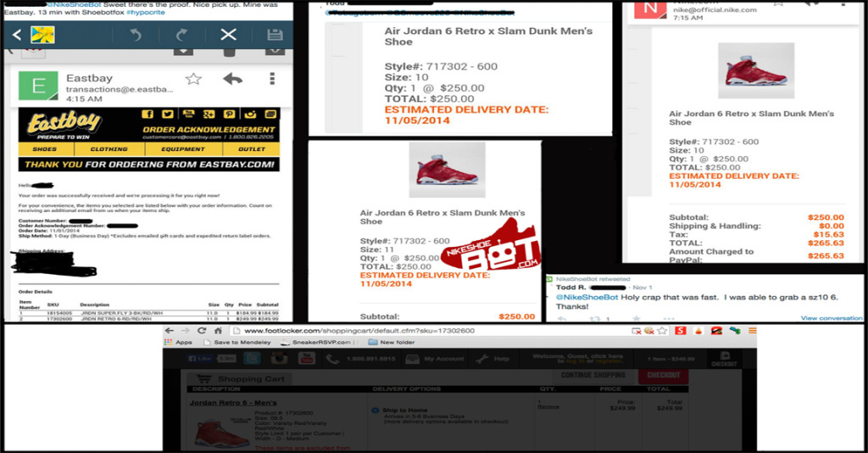
Task: Open Eastbay Twitter icon in banner
Action: (x=167, y=115)
